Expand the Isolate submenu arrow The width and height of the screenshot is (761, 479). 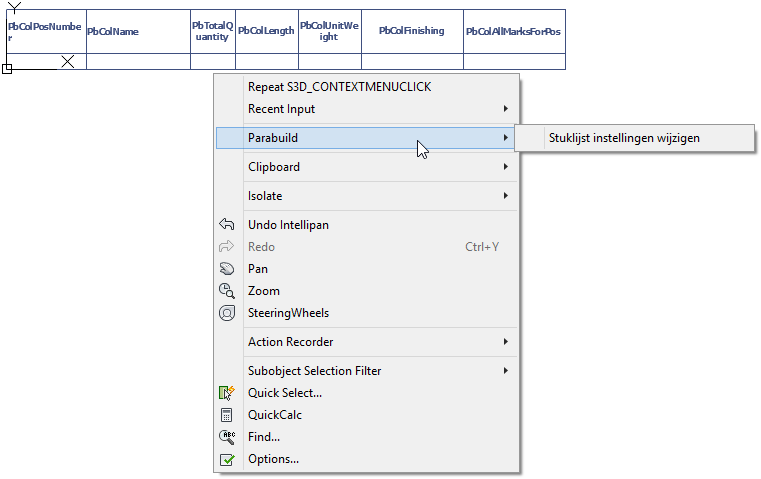[x=506, y=196]
